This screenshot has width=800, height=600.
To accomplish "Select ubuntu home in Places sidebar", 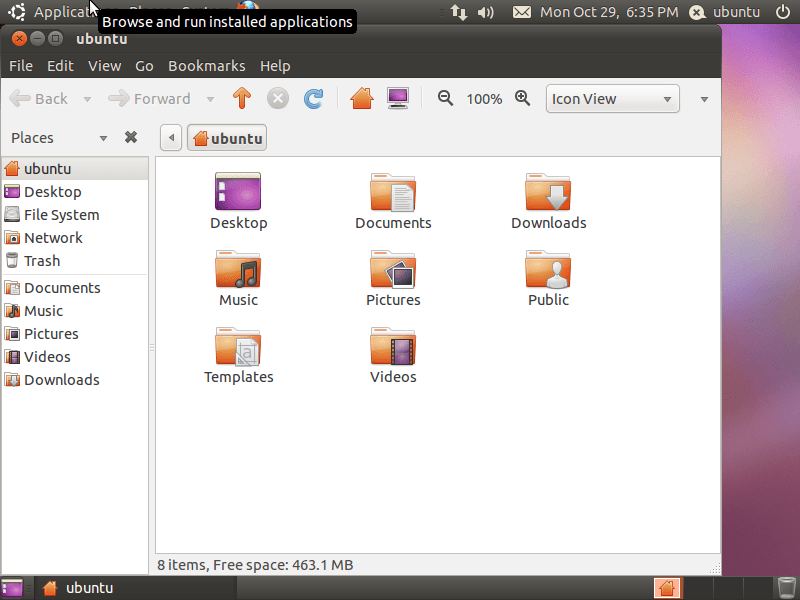I will [x=75, y=168].
